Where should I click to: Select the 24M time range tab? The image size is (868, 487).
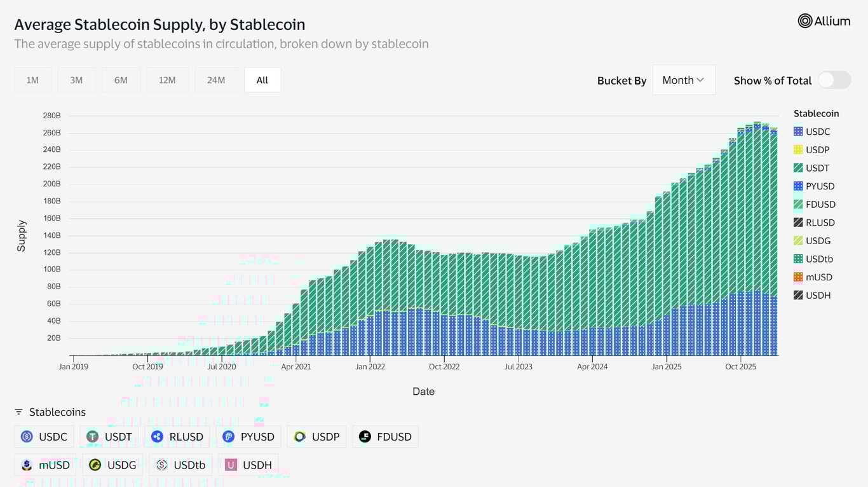point(215,79)
